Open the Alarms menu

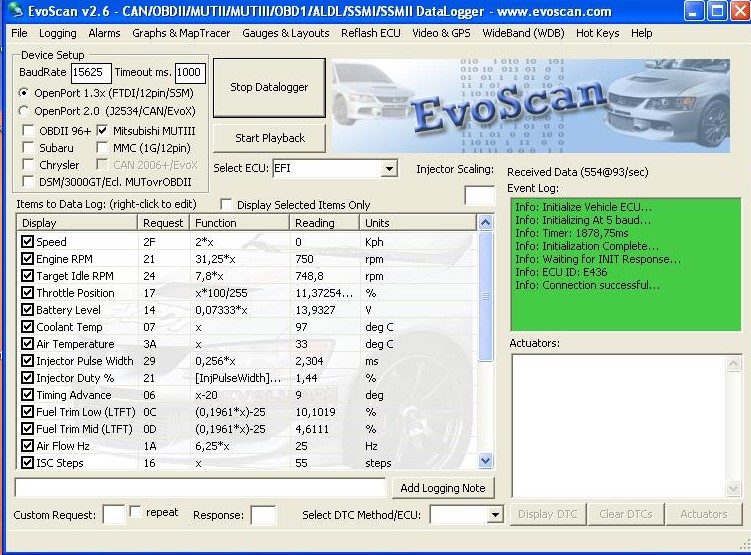click(x=104, y=33)
